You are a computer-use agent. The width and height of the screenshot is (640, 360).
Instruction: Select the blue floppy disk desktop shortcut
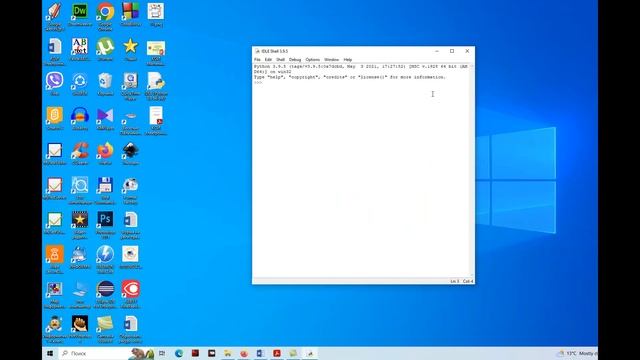105,190
